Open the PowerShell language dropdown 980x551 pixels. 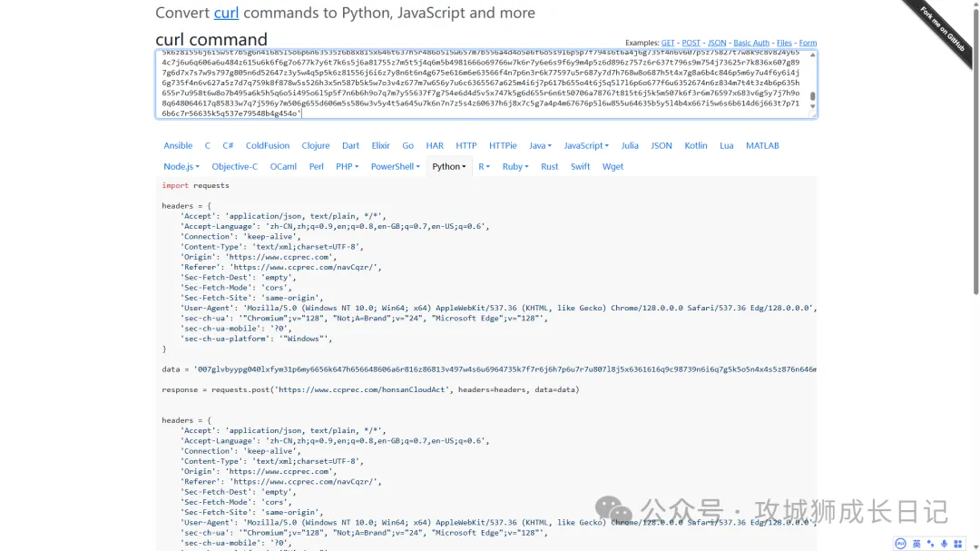pyautogui.click(x=395, y=166)
